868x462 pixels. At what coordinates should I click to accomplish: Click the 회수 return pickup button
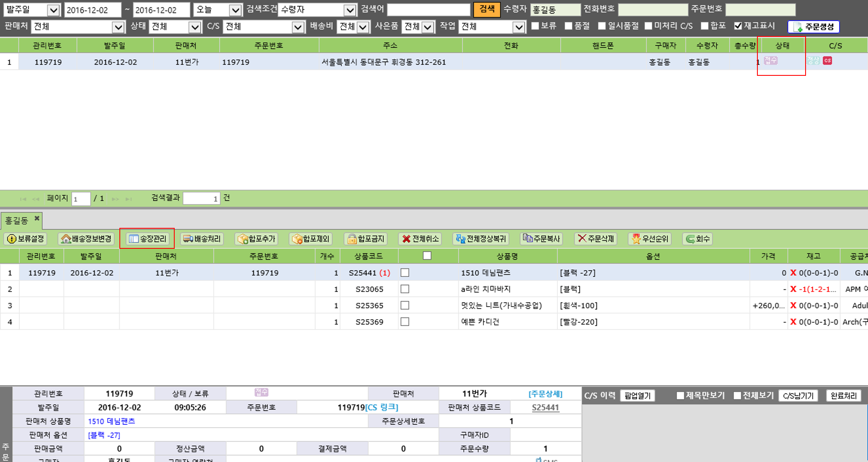(x=697, y=239)
